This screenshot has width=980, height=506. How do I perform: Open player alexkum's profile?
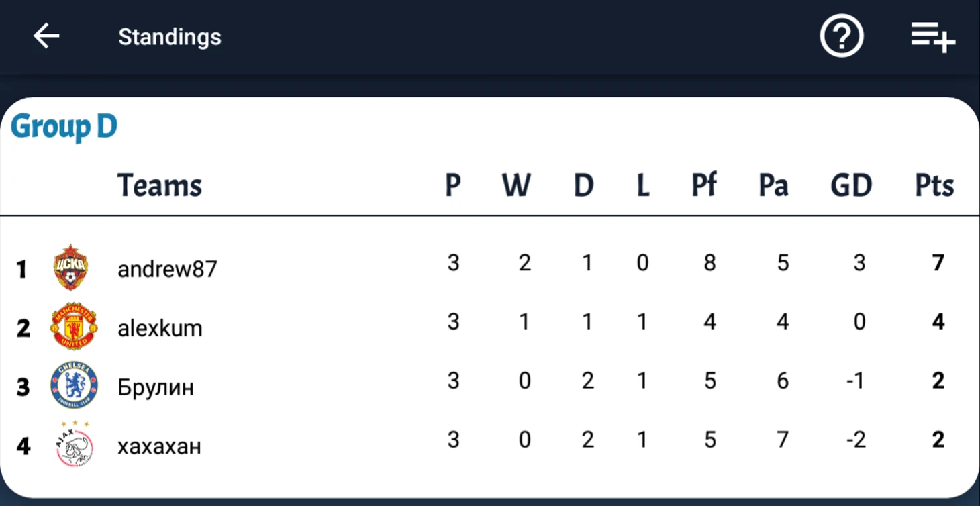[x=160, y=328]
